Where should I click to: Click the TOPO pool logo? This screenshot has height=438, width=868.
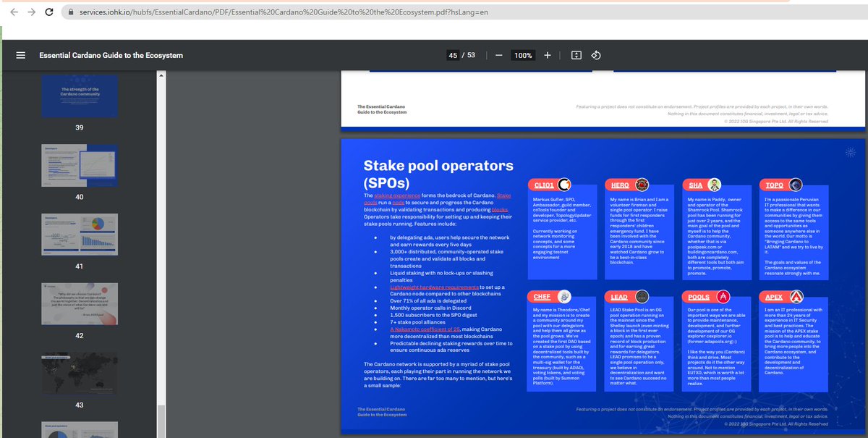[x=796, y=185]
